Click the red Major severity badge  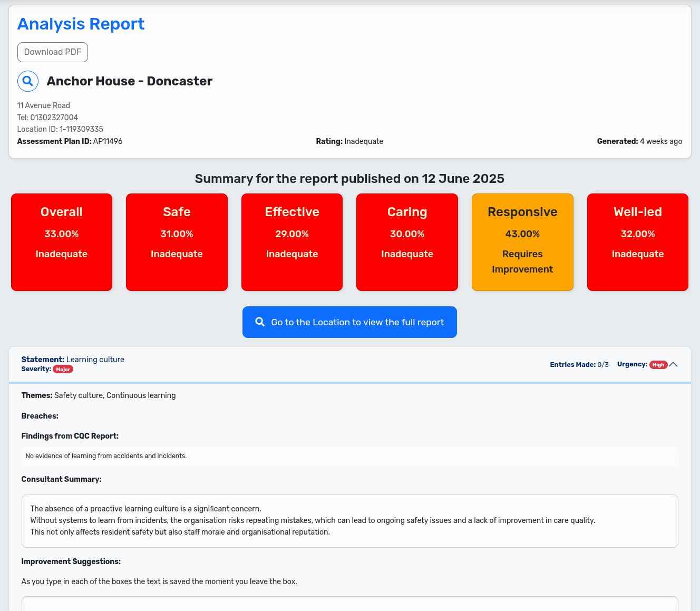tap(63, 370)
